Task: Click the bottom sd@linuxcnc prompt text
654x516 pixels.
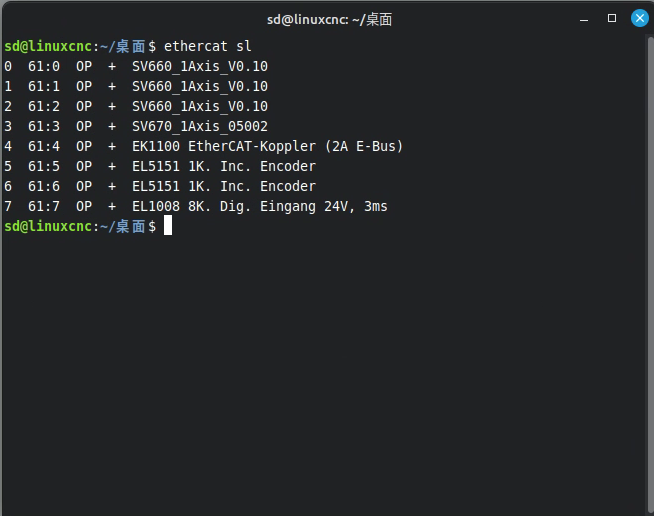Action: [x=46, y=226]
